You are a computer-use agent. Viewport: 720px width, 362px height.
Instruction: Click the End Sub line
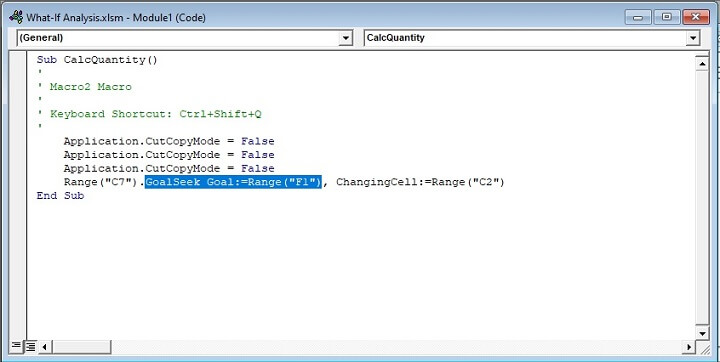point(61,196)
